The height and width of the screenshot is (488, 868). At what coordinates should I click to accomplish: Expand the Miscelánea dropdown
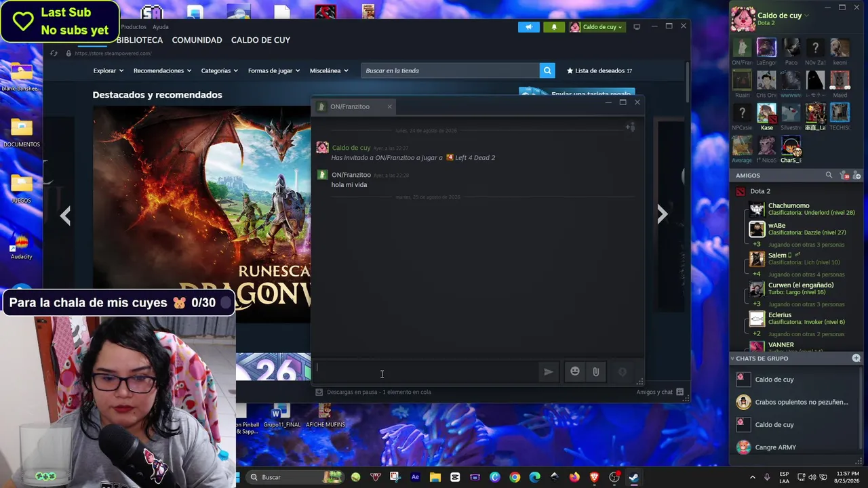pos(329,70)
